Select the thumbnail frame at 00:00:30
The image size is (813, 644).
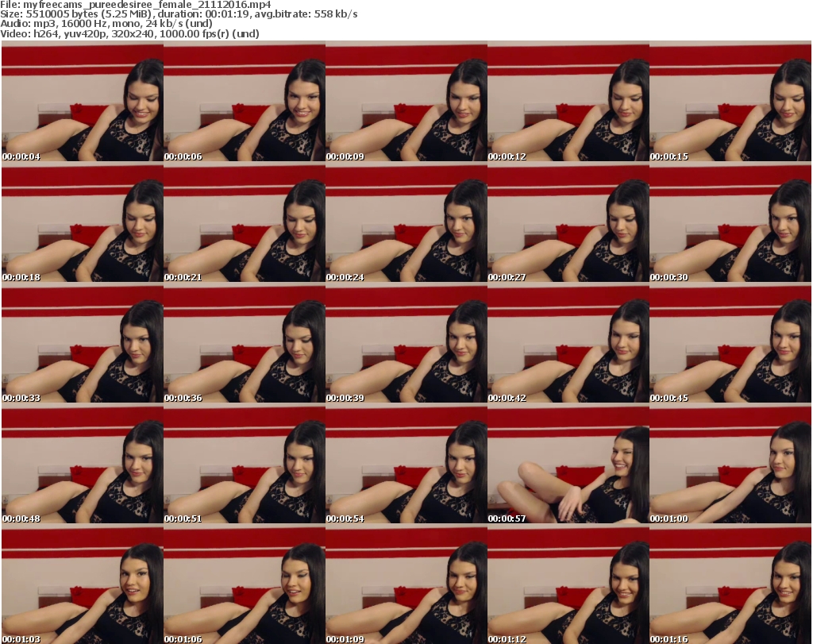click(x=730, y=222)
